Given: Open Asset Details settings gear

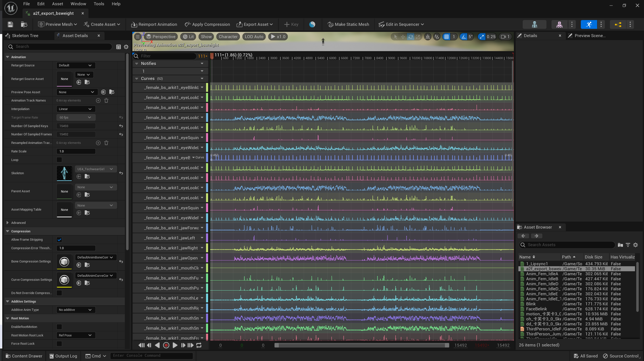Looking at the screenshot, I should [126, 47].
